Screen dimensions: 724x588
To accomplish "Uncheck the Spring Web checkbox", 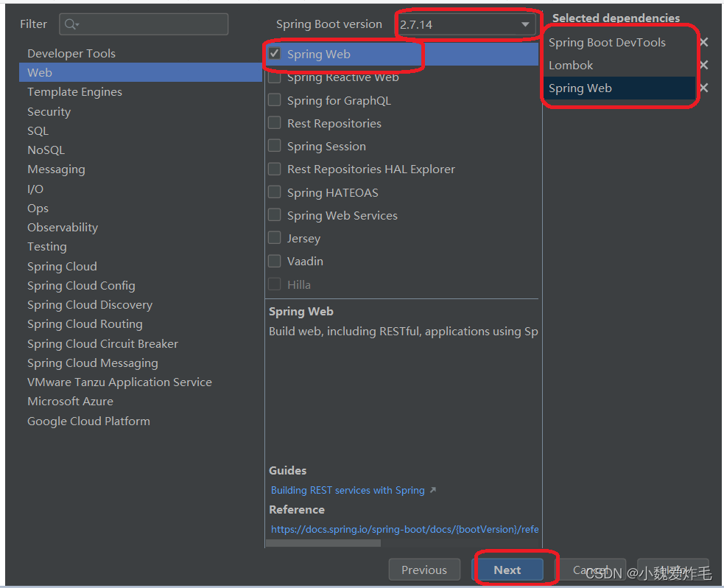I will 275,54.
